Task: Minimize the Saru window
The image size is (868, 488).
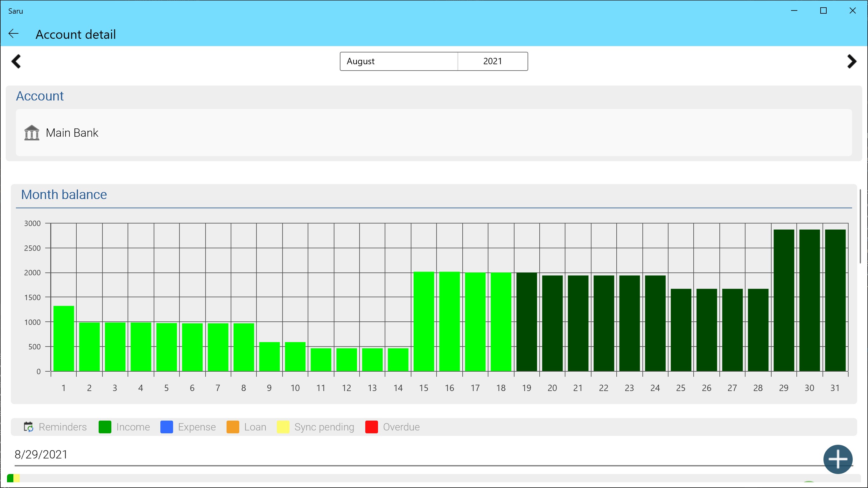Action: pyautogui.click(x=794, y=11)
